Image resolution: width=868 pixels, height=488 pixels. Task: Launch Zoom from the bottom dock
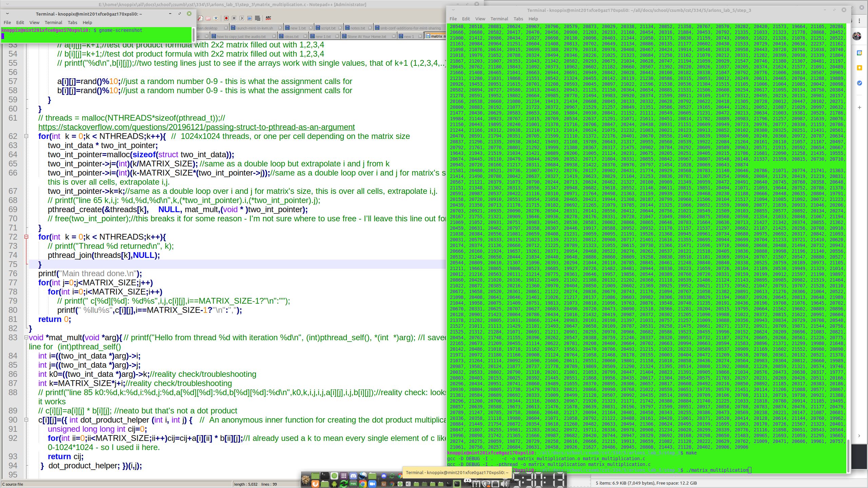(x=372, y=484)
